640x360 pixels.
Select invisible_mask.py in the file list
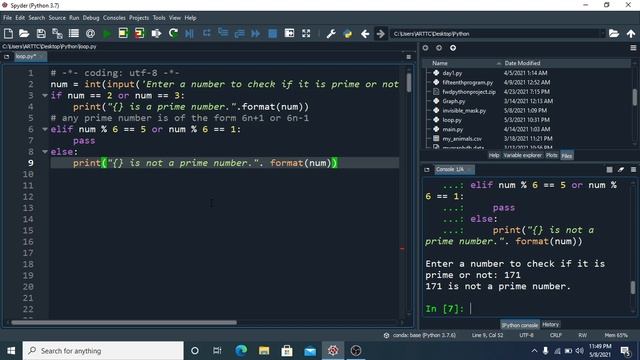coord(464,111)
